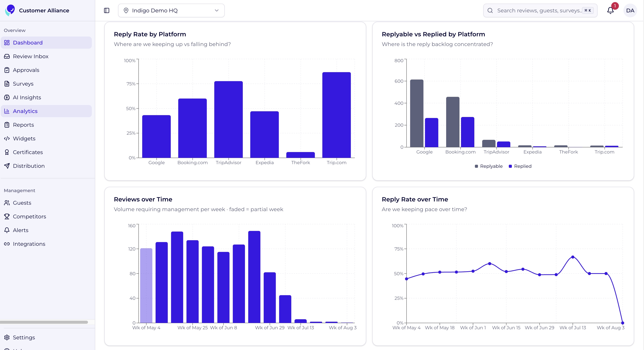
Task: Open Integrations link
Action: pos(46,244)
